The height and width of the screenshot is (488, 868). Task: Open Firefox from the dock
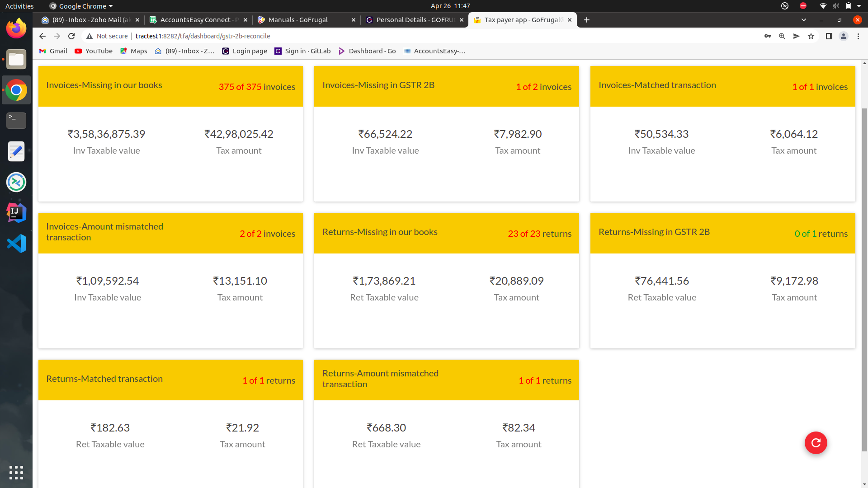tap(16, 28)
